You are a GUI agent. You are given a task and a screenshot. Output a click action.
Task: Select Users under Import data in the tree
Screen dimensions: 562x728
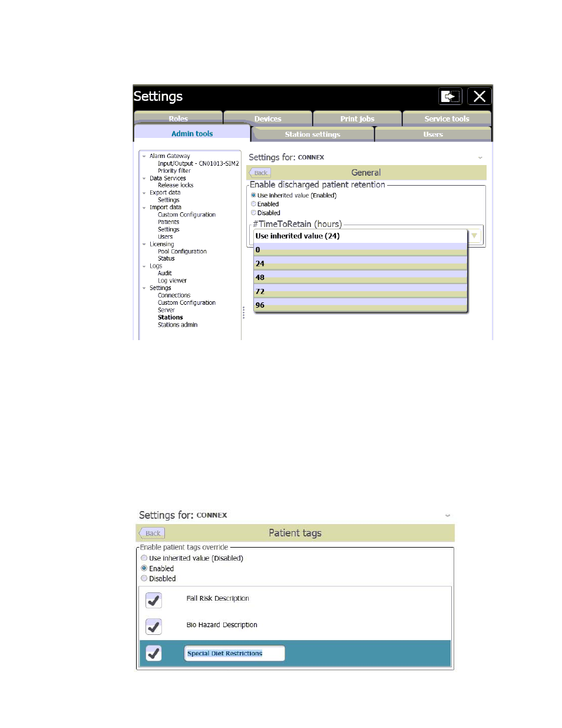pyautogui.click(x=165, y=237)
